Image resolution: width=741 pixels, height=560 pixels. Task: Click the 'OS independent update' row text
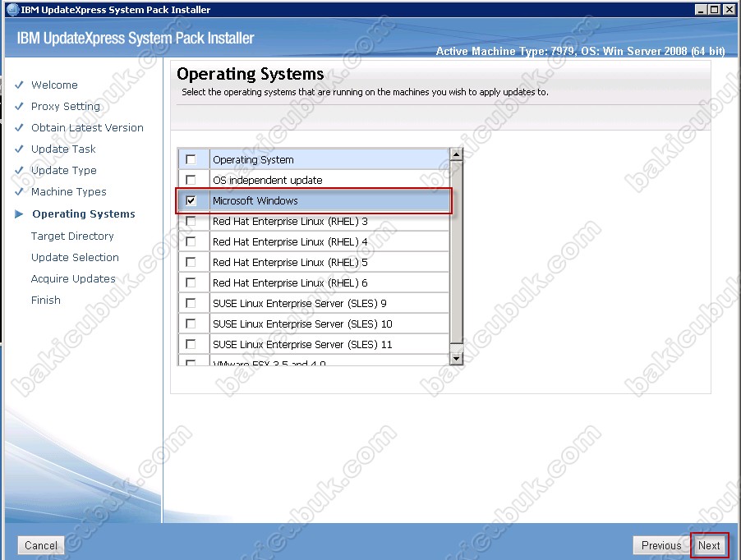268,180
